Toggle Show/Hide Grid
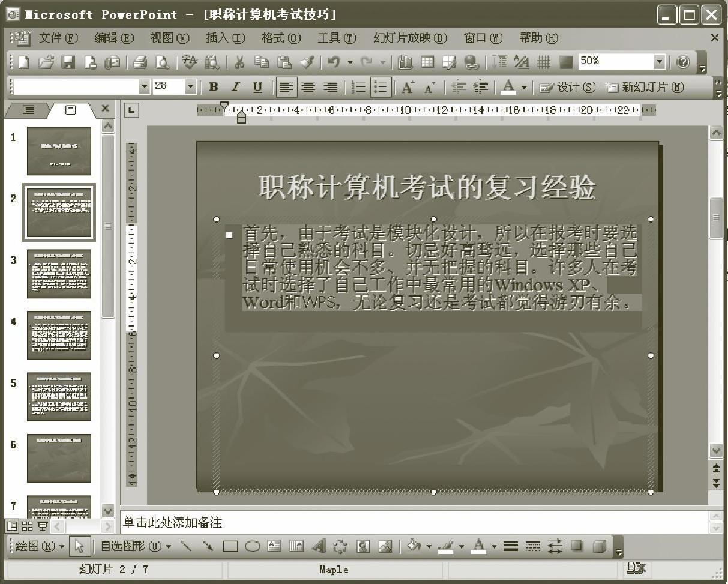Image resolution: width=728 pixels, height=584 pixels. tap(544, 62)
